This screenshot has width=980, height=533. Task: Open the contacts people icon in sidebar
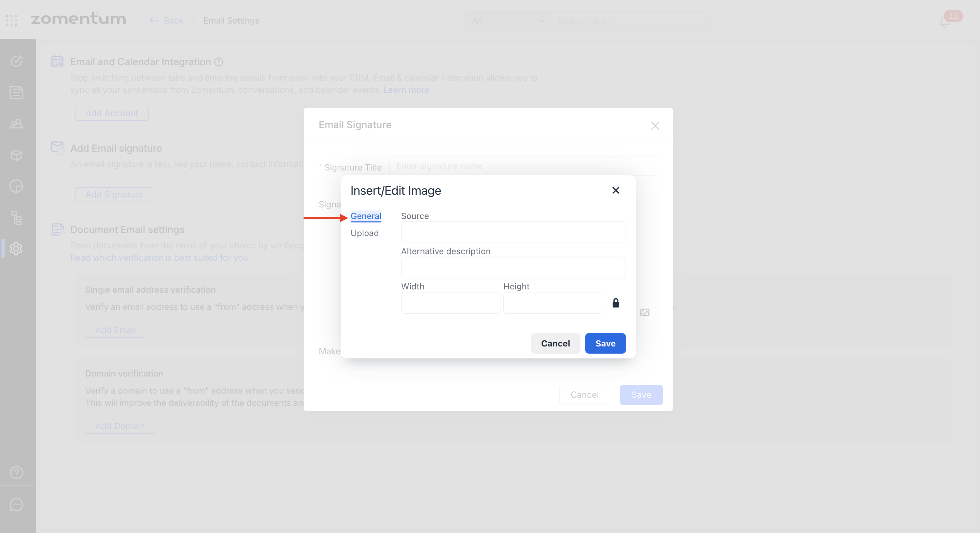click(16, 124)
